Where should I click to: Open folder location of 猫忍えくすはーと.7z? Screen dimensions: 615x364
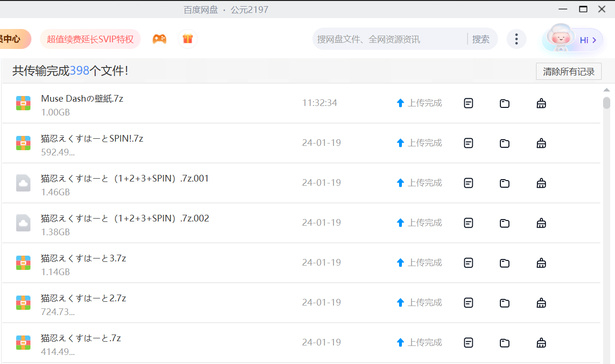[x=505, y=343]
